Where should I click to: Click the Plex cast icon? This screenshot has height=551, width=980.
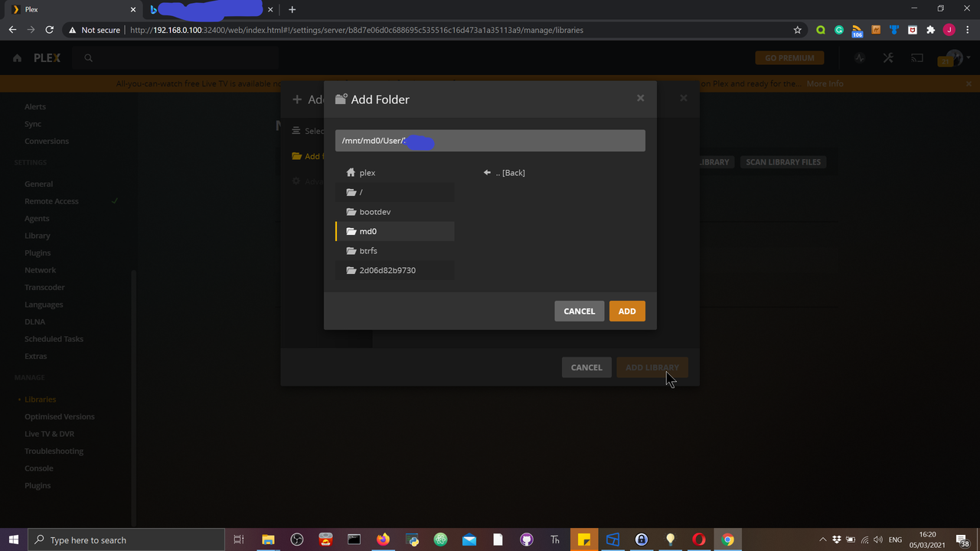pos(917,58)
